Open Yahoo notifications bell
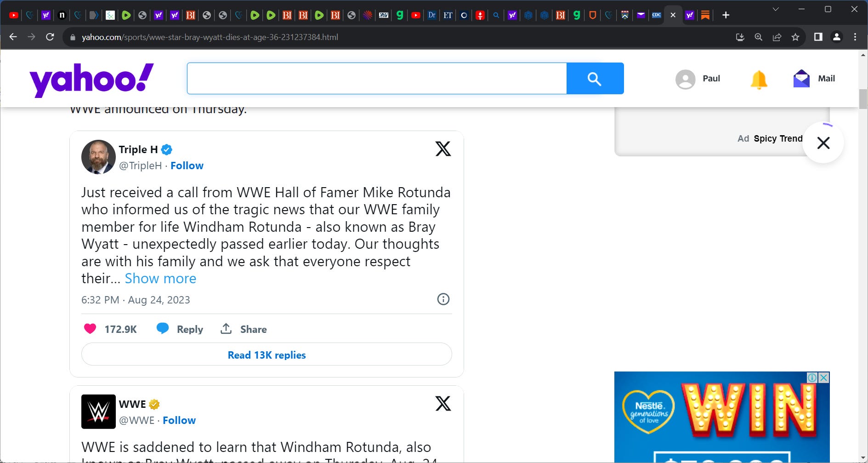Viewport: 868px width, 463px height. (x=759, y=80)
